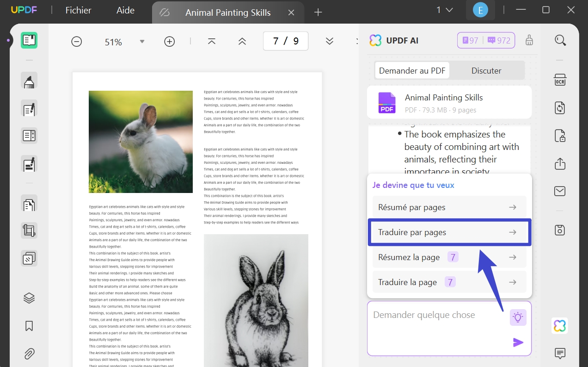Jump to the last page with double chevron
Image resolution: width=588 pixels, height=367 pixels.
[x=330, y=41]
